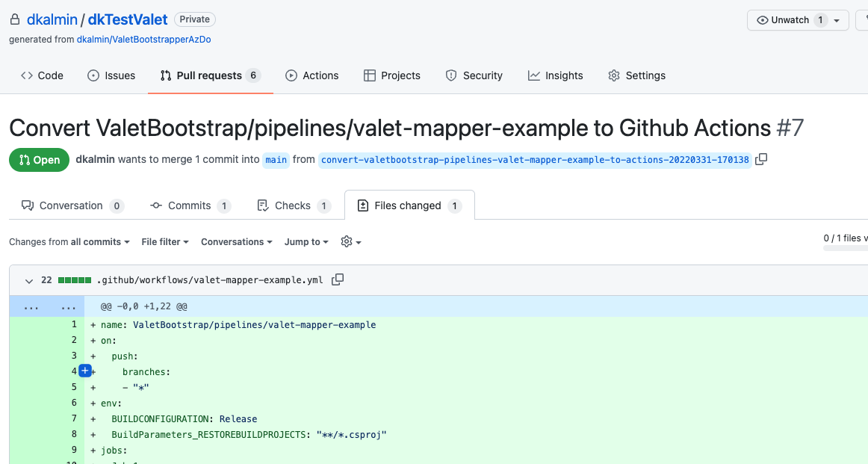Open the Code tab
Viewport: 868px width, 464px height.
[42, 76]
